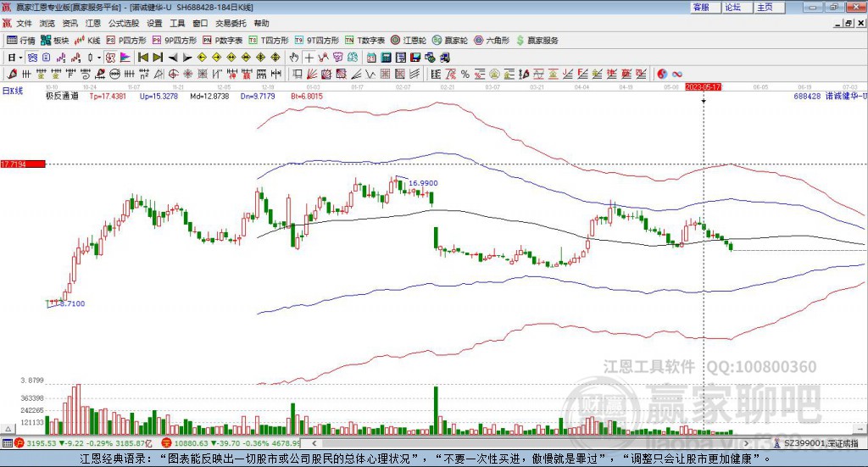This screenshot has height=467, width=868.
Task: Open the 江恩 menu
Action: 93,23
